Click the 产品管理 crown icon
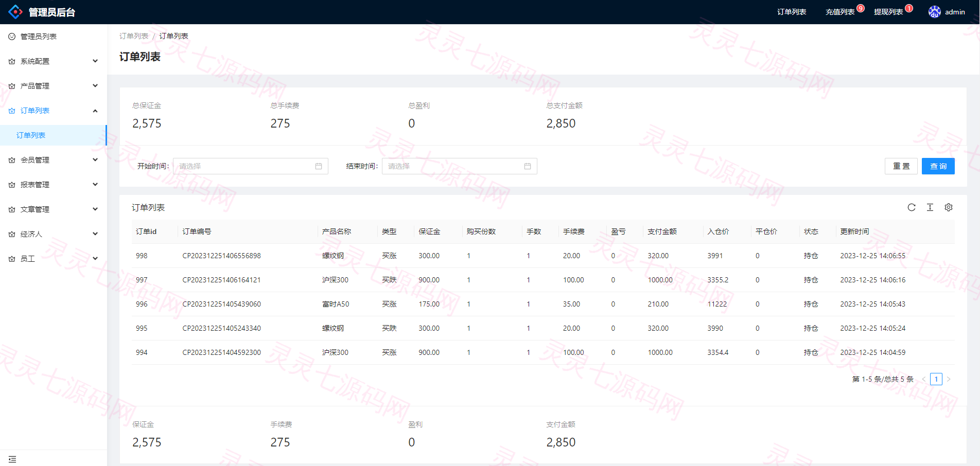The image size is (980, 466). [x=12, y=86]
